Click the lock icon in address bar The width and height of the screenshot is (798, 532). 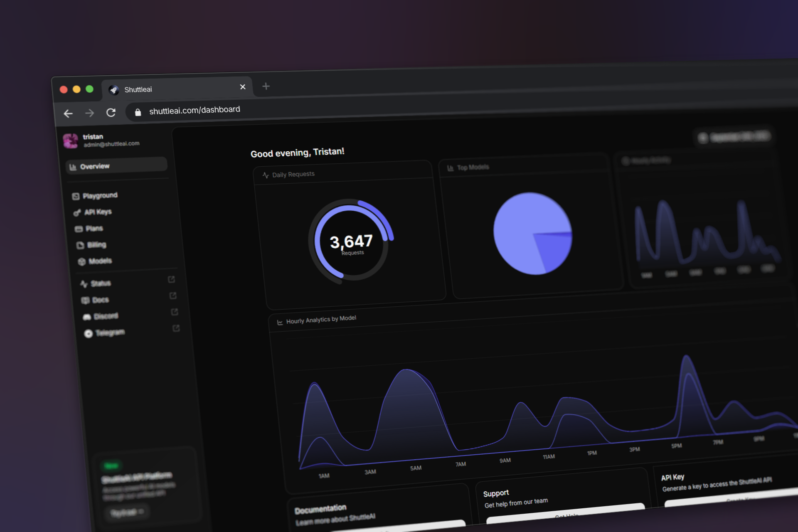pyautogui.click(x=138, y=112)
